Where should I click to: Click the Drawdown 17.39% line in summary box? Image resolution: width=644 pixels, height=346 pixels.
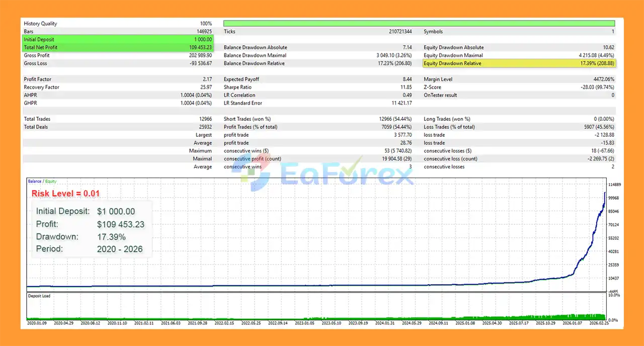coord(80,237)
